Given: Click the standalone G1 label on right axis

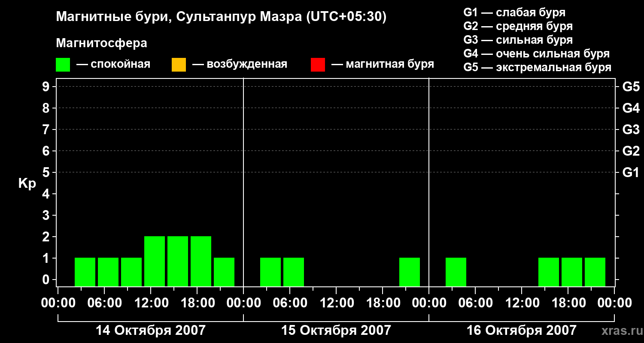Looking at the screenshot, I should click(631, 172).
